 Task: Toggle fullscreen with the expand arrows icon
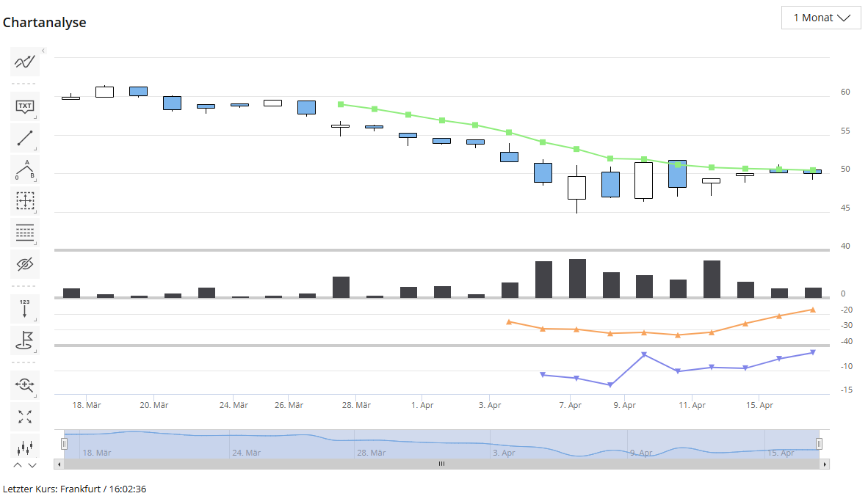[25, 417]
